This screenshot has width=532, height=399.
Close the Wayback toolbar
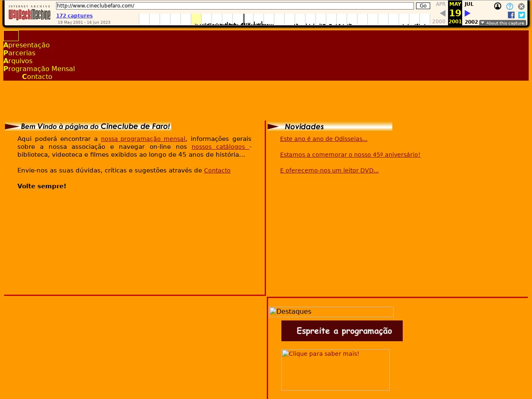click(521, 6)
